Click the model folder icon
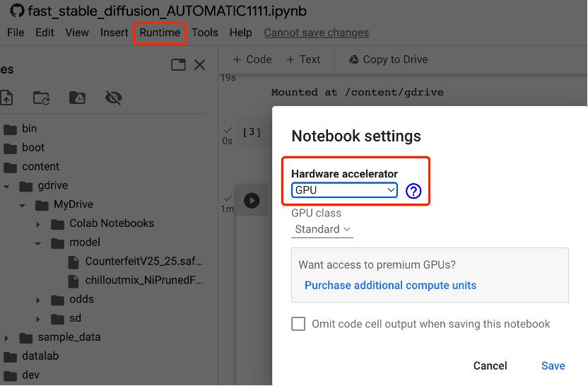 pos(57,243)
